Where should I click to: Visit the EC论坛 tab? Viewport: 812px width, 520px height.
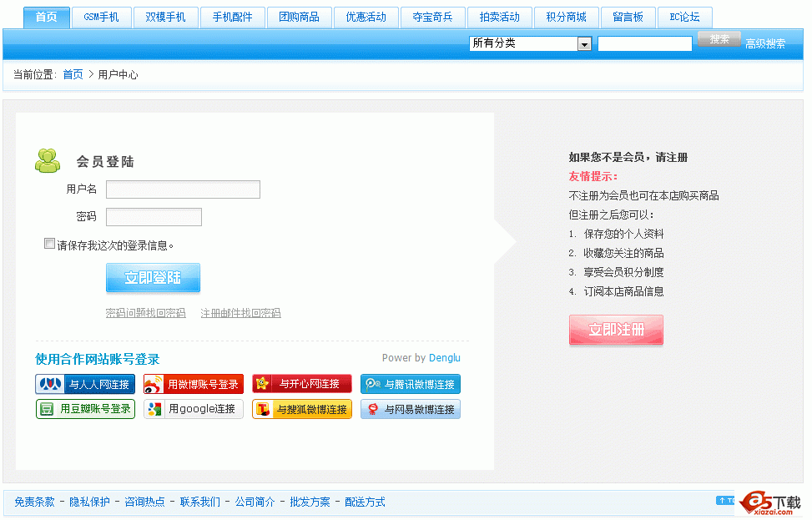pyautogui.click(x=684, y=17)
